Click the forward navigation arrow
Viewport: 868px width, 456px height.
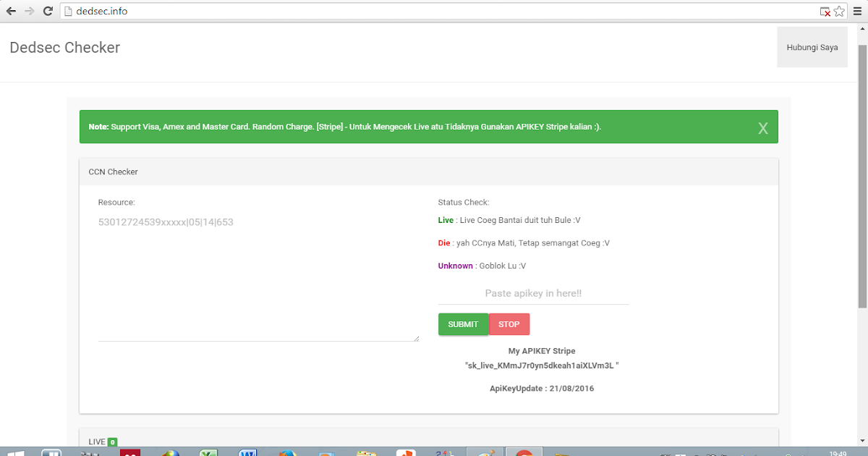click(x=29, y=11)
